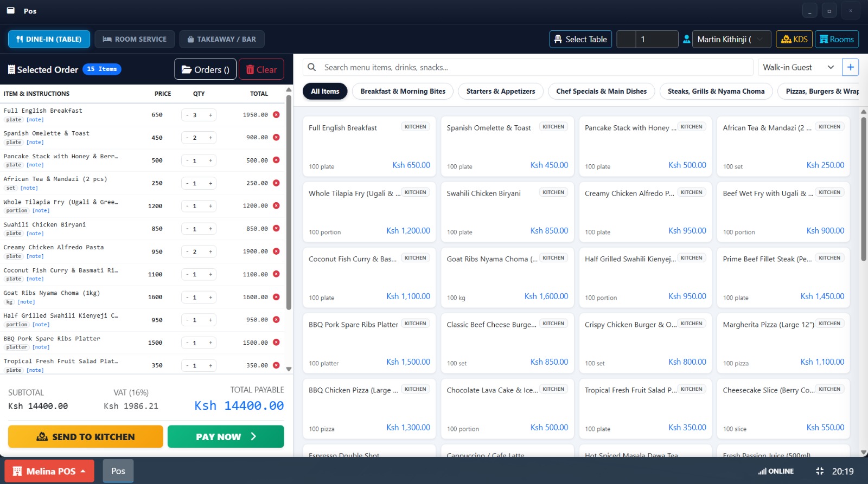Remove Full English Breakfast from order
The width and height of the screenshot is (868, 484).
click(x=276, y=115)
